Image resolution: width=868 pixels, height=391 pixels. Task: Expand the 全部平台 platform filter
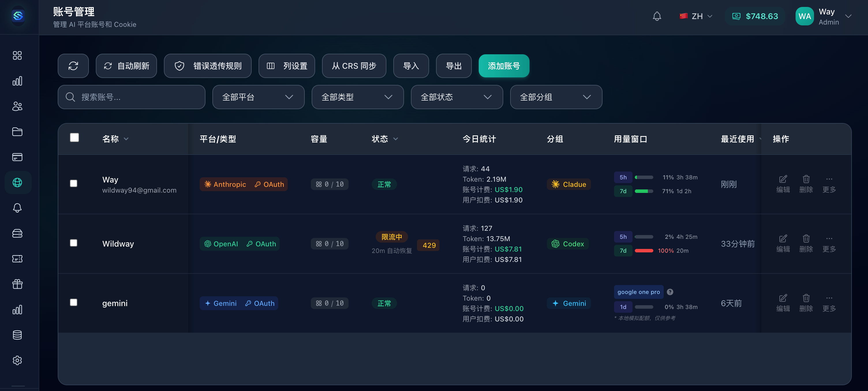(x=258, y=97)
